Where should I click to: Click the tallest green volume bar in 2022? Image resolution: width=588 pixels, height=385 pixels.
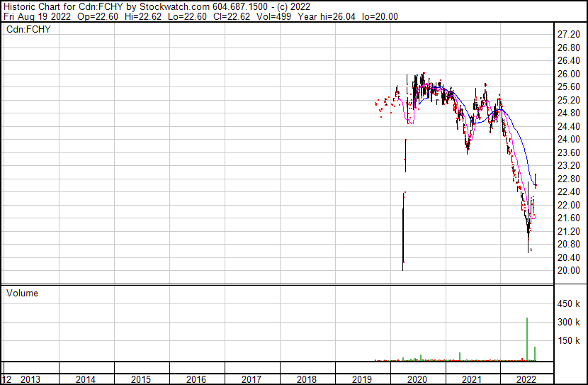point(527,339)
